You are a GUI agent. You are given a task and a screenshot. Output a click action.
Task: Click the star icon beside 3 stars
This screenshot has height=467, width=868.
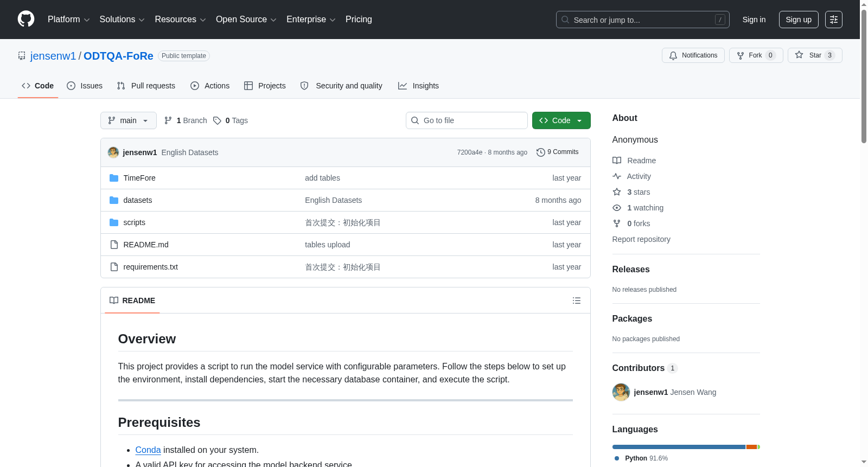pyautogui.click(x=617, y=192)
